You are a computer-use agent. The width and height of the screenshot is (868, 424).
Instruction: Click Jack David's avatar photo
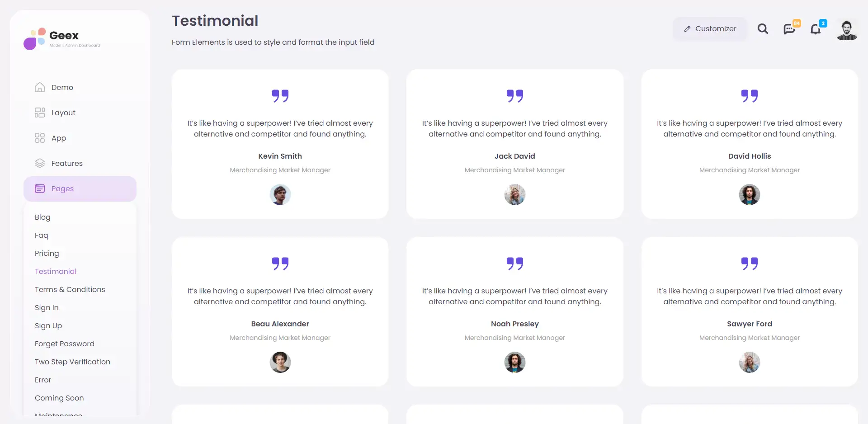coord(515,195)
